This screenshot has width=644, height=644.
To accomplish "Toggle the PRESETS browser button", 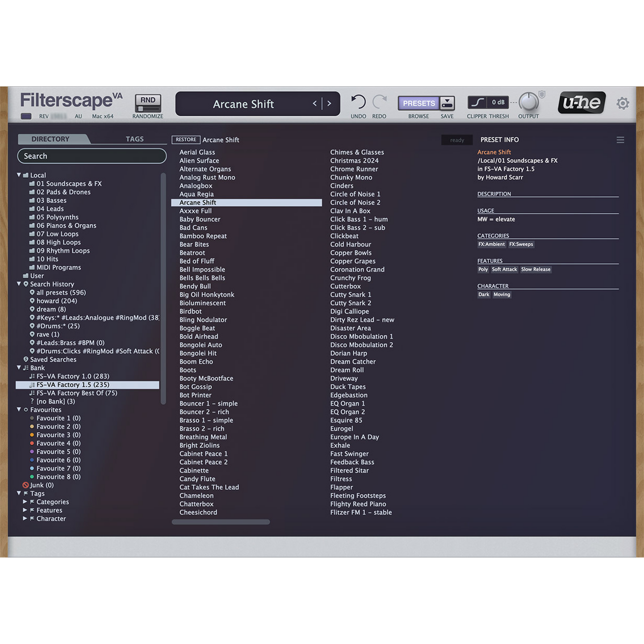I will (x=418, y=103).
